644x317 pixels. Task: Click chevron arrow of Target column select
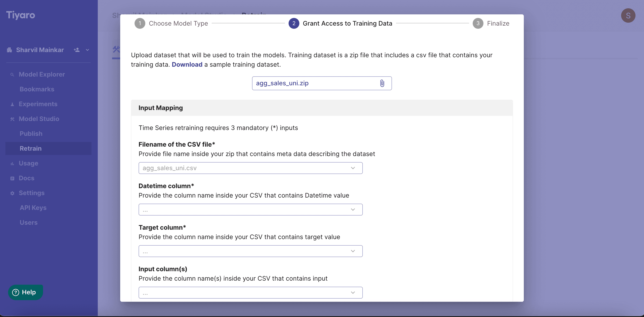point(353,251)
